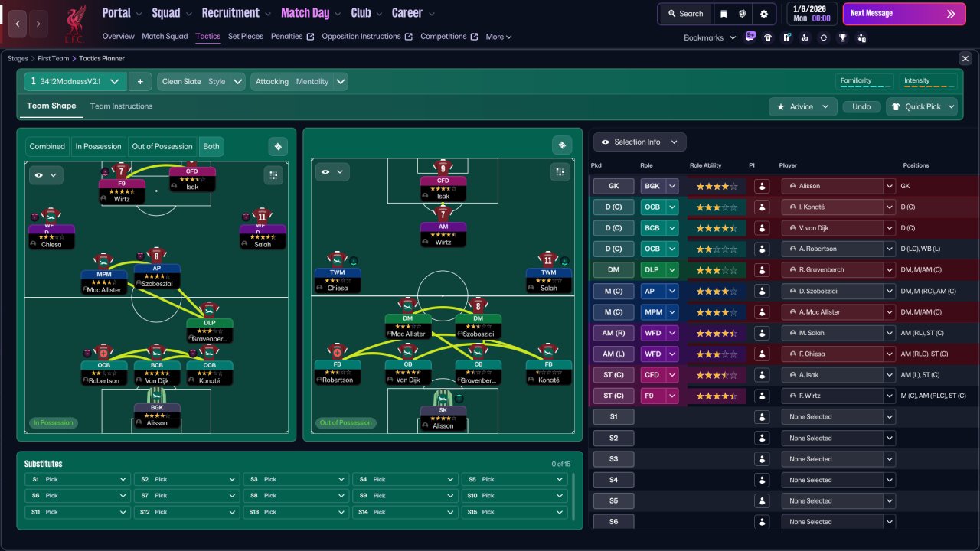Expand the Advice dropdown
980x551 pixels.
(802, 106)
